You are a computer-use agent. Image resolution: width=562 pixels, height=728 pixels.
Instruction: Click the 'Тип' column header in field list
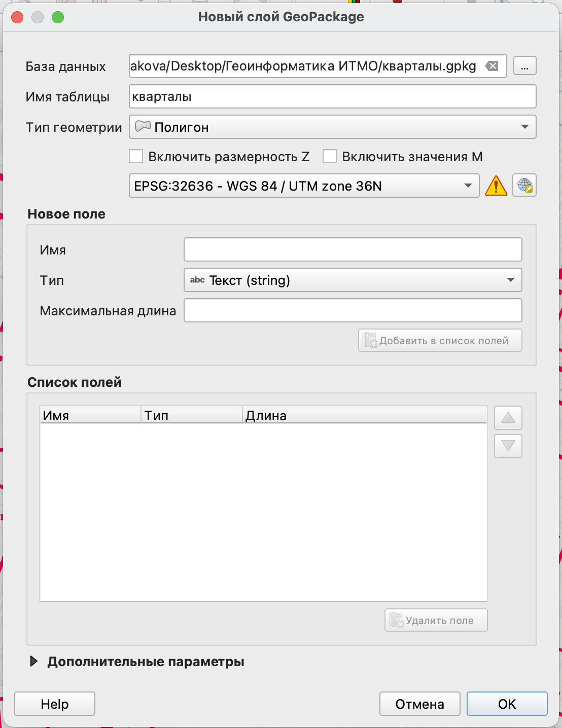(x=191, y=415)
